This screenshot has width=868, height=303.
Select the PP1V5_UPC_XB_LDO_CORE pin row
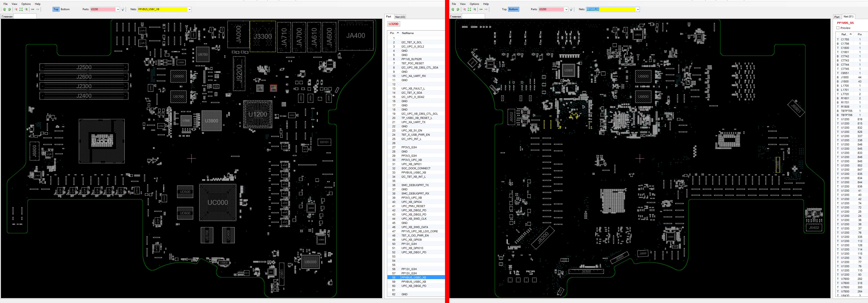click(416, 231)
